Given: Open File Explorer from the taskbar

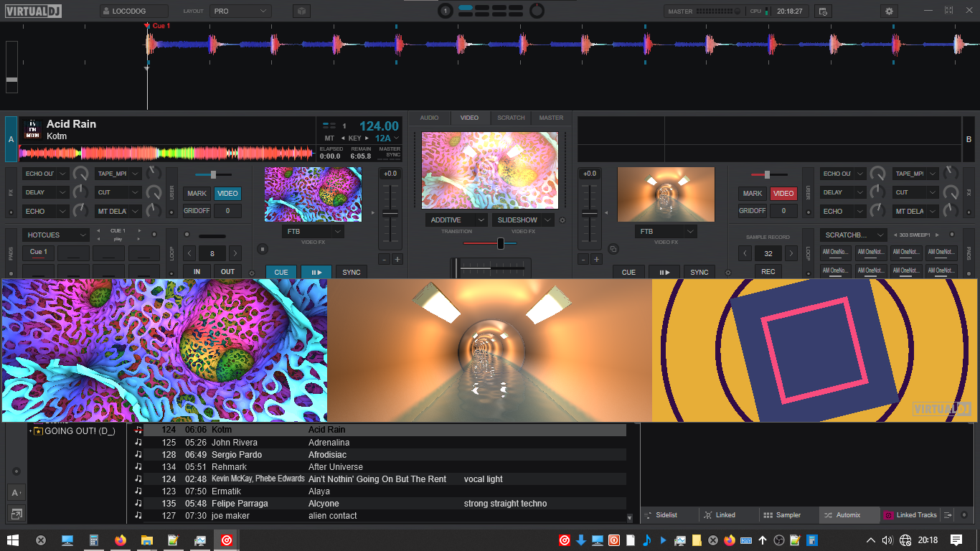Looking at the screenshot, I should pyautogui.click(x=146, y=540).
